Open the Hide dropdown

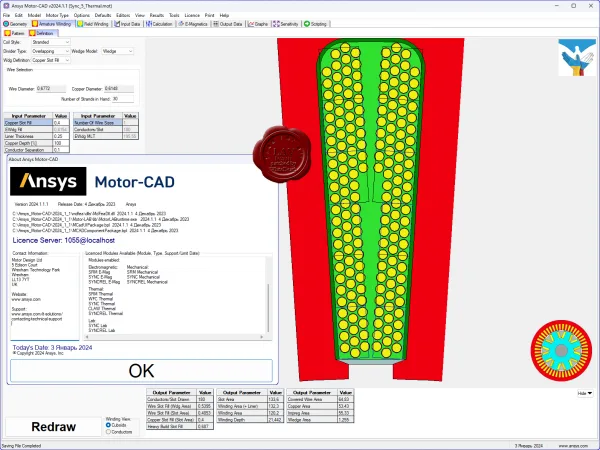[585, 393]
